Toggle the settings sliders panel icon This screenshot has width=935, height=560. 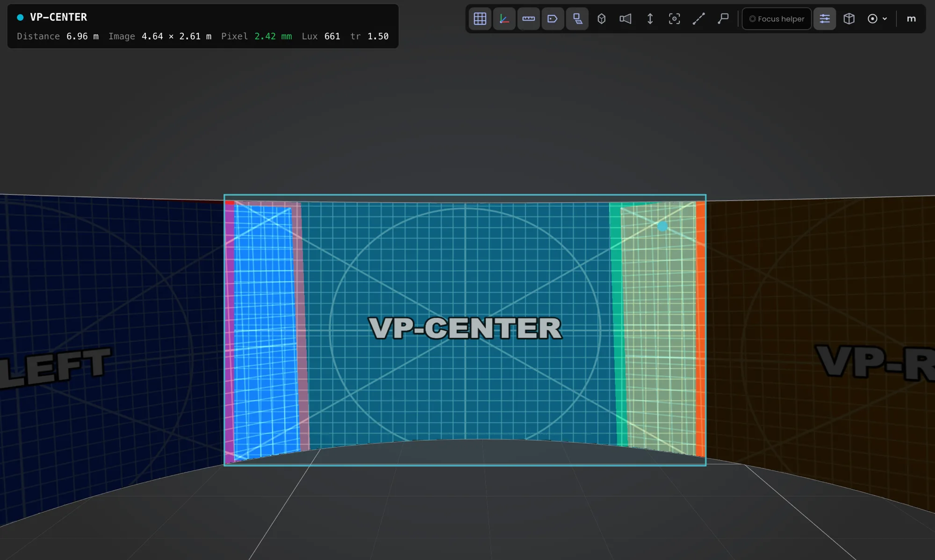pos(825,19)
